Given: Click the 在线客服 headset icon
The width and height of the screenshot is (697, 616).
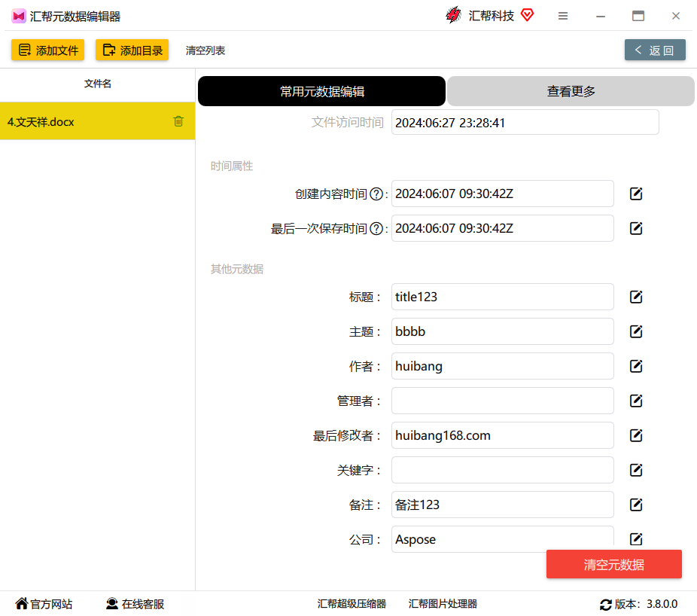Looking at the screenshot, I should [112, 603].
